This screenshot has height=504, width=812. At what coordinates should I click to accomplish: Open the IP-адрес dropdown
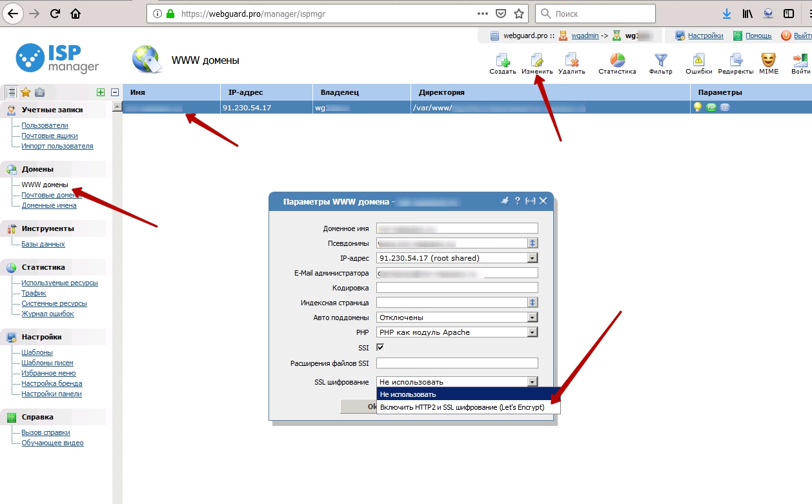point(533,258)
